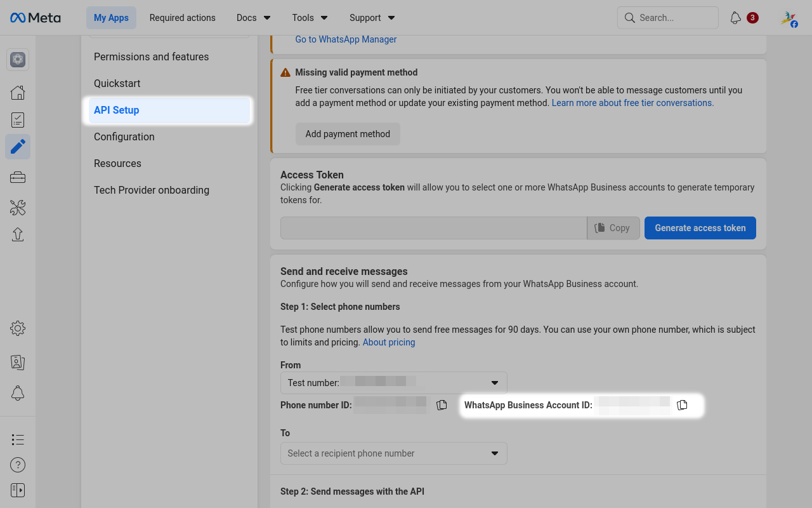Open the checklist icon in sidebar
The image size is (812, 508).
18,119
